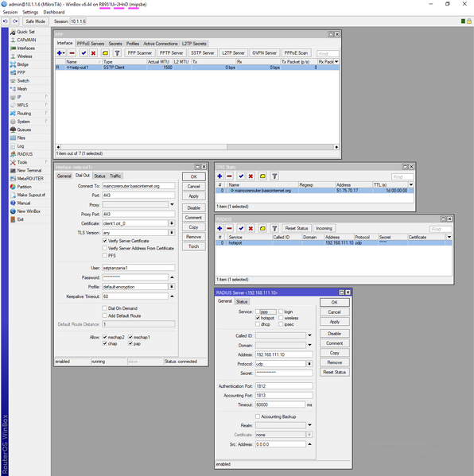Click SSTP Server button
Screen dimensions: 474x476
(202, 53)
